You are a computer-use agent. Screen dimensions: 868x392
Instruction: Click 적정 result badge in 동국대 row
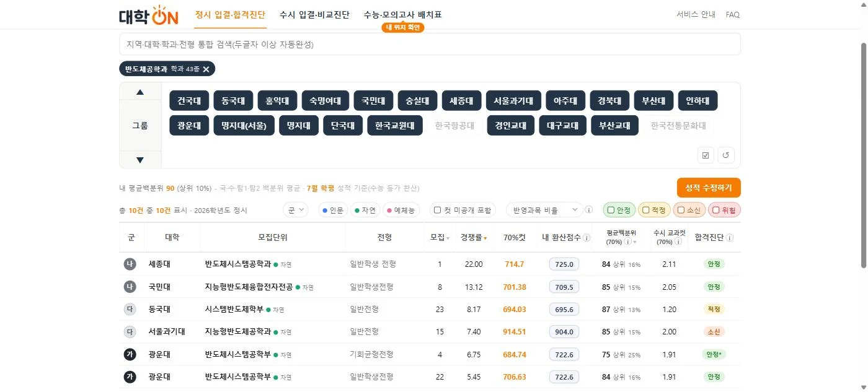tap(714, 309)
